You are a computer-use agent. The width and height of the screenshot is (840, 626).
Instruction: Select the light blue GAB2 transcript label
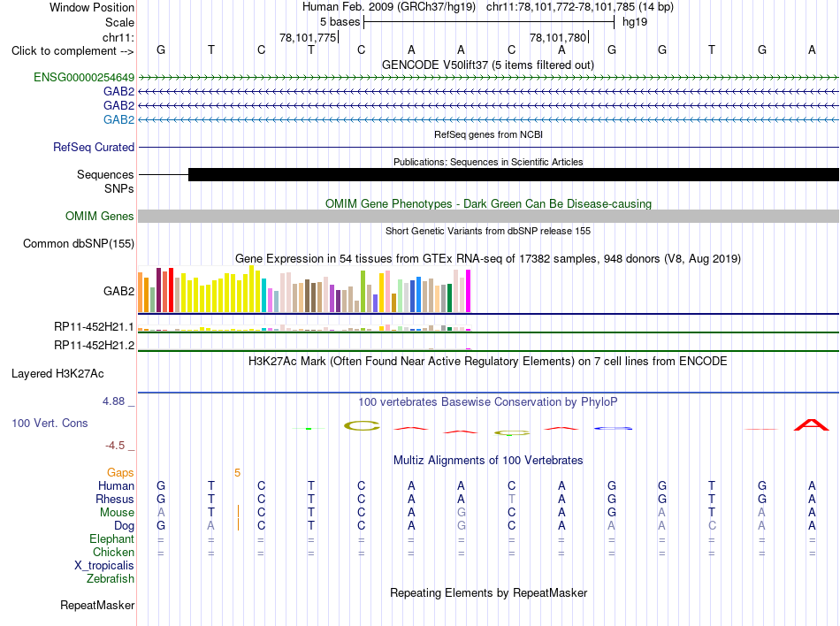coord(119,119)
